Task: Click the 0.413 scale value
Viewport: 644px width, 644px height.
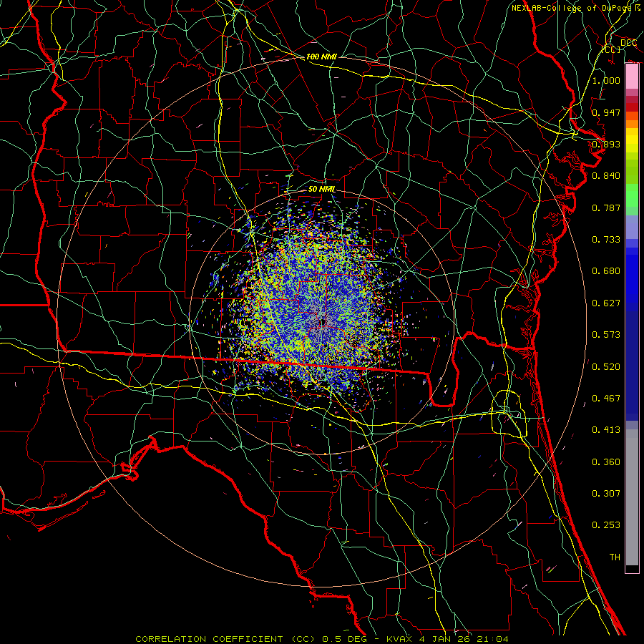Action: coord(606,430)
